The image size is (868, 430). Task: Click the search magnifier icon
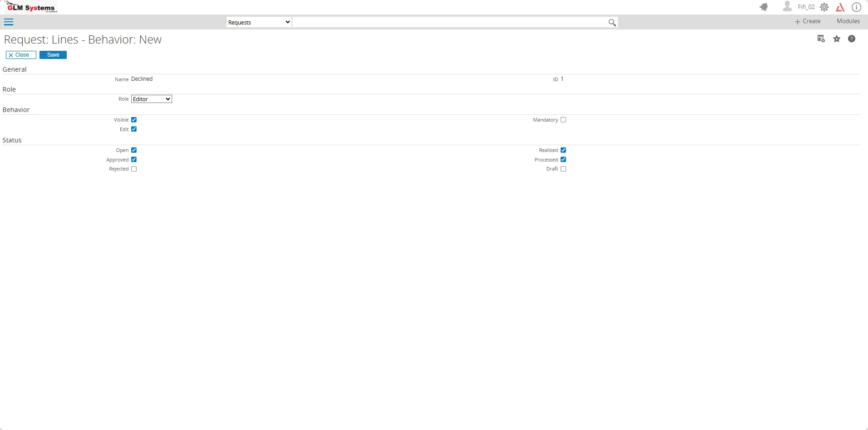612,22
